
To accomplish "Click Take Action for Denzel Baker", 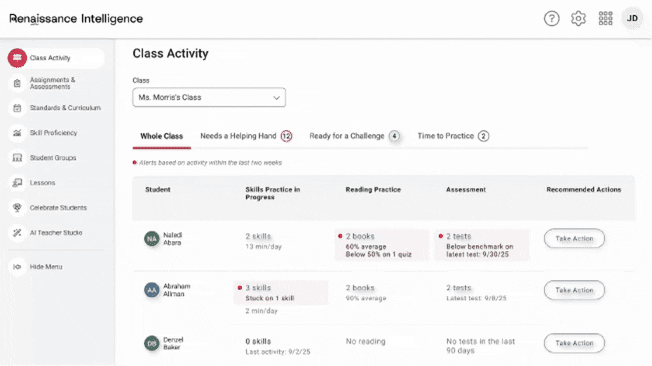I will click(574, 343).
